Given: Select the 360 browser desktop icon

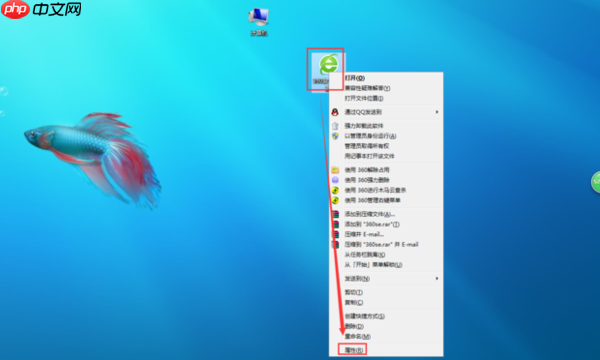Looking at the screenshot, I should [x=326, y=69].
